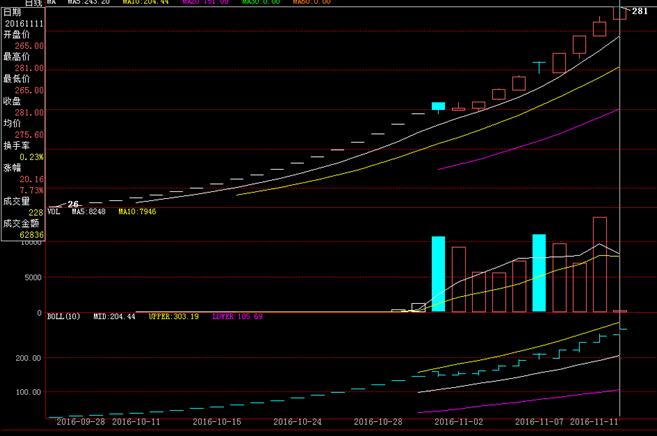
Task: Click the second tall cyan volume bar
Action: pos(539,273)
